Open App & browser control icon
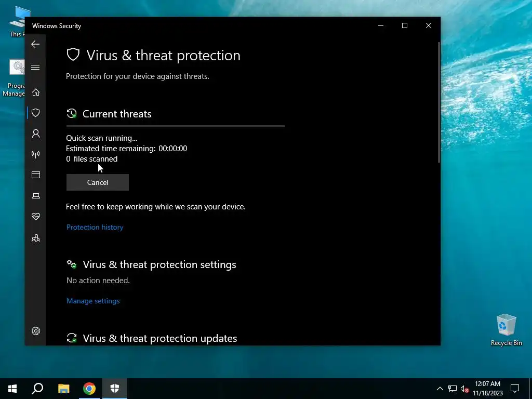This screenshot has width=532, height=399. 36,175
